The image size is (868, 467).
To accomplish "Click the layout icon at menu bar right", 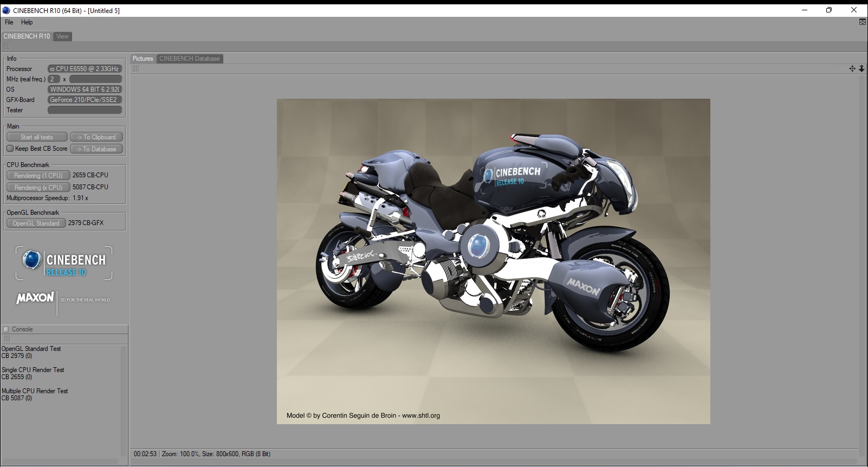I will point(863,22).
